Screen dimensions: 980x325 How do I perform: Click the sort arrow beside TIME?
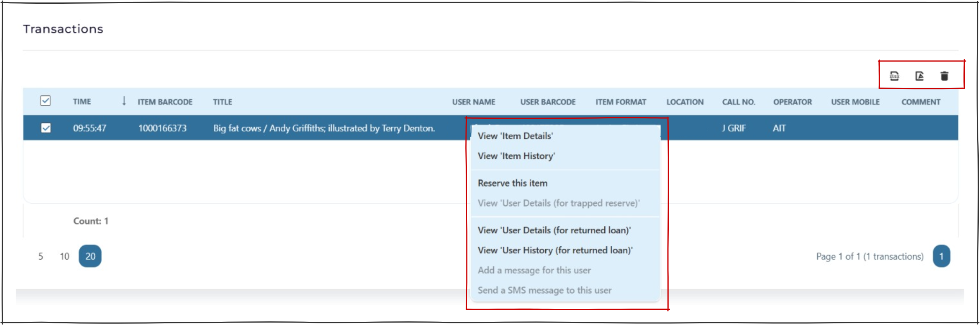coord(124,101)
